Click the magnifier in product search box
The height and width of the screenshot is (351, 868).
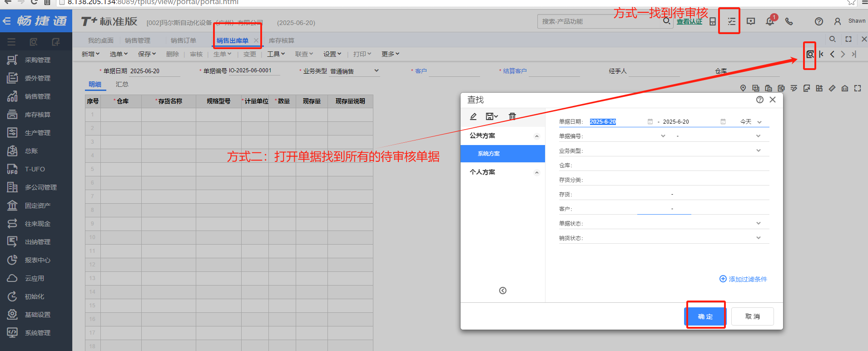pos(666,21)
